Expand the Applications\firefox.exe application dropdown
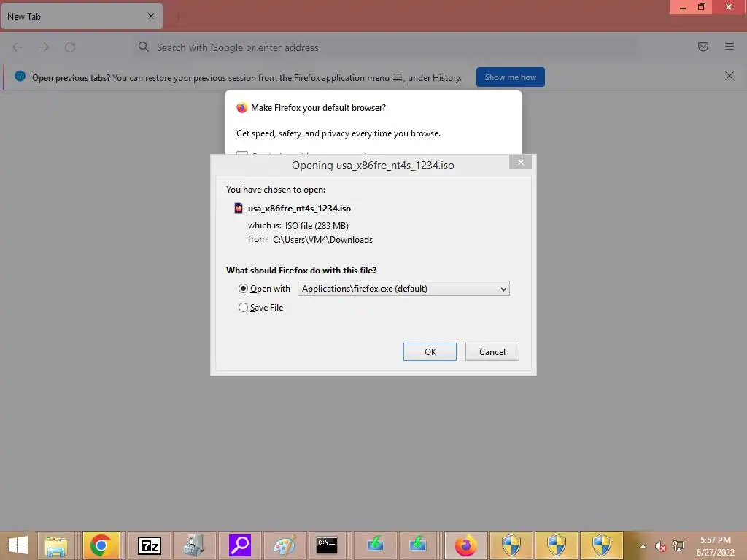747x560 pixels. 403,289
